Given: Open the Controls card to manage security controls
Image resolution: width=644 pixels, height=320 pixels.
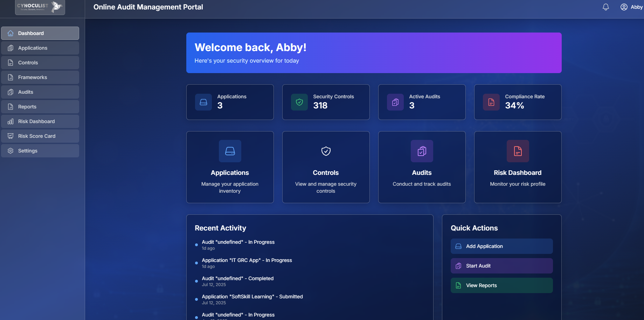Looking at the screenshot, I should point(325,167).
